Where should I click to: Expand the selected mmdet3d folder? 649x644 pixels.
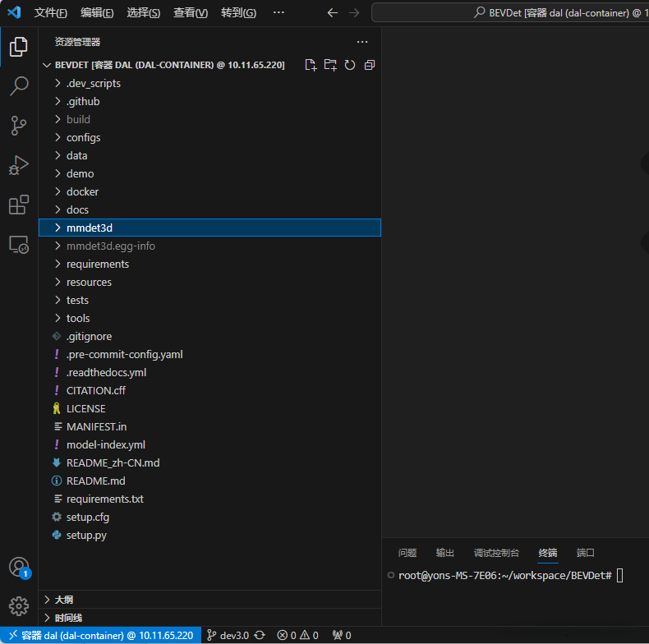(x=209, y=228)
